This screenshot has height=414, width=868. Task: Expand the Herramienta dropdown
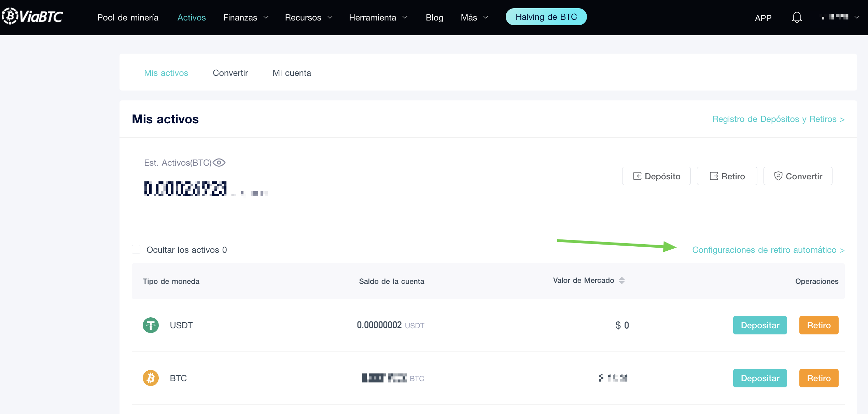pos(378,17)
